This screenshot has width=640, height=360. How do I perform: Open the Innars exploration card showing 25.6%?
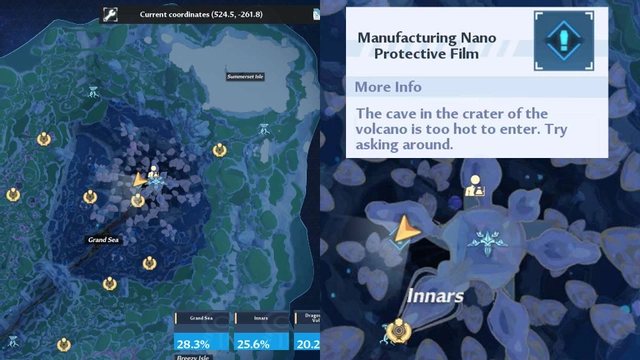pos(261,331)
